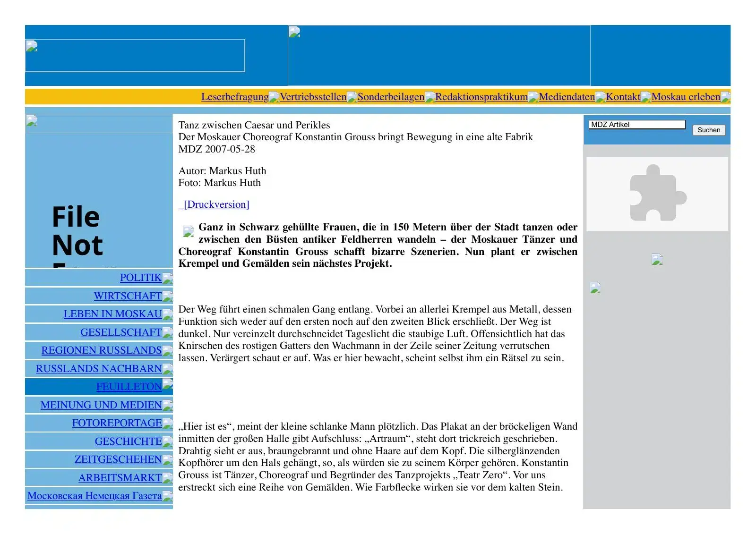Open the Vertriebsstellen link
This screenshot has width=756, height=534.
[313, 97]
